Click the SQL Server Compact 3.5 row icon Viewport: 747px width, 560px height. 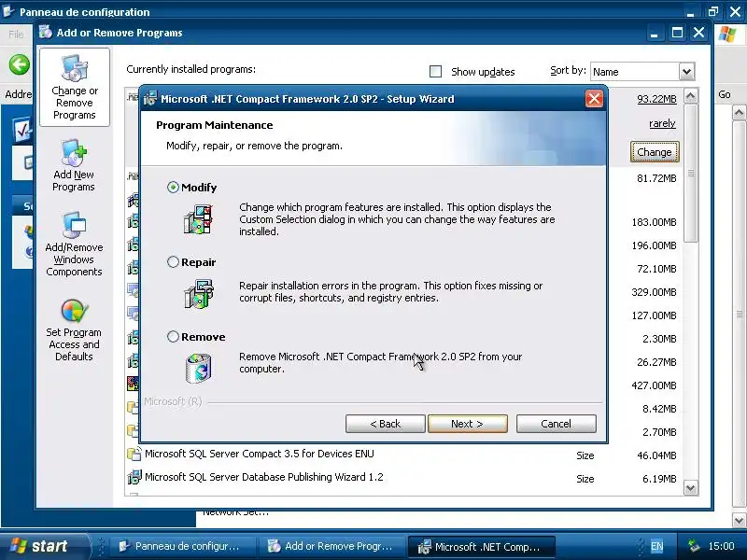tap(134, 454)
